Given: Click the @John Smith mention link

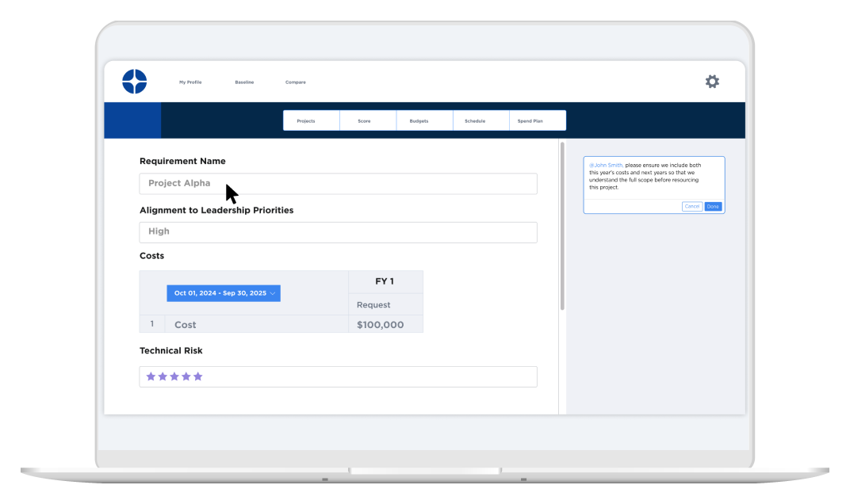Looking at the screenshot, I should pos(605,165).
